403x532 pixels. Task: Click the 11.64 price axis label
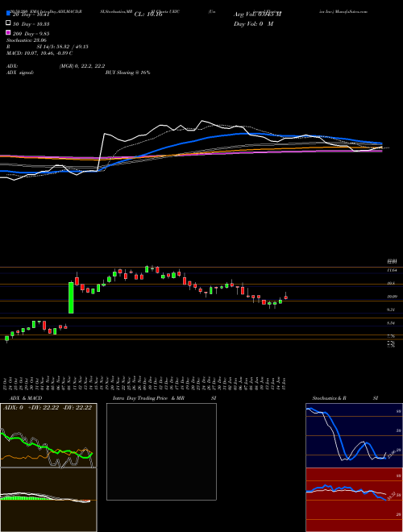click(393, 270)
